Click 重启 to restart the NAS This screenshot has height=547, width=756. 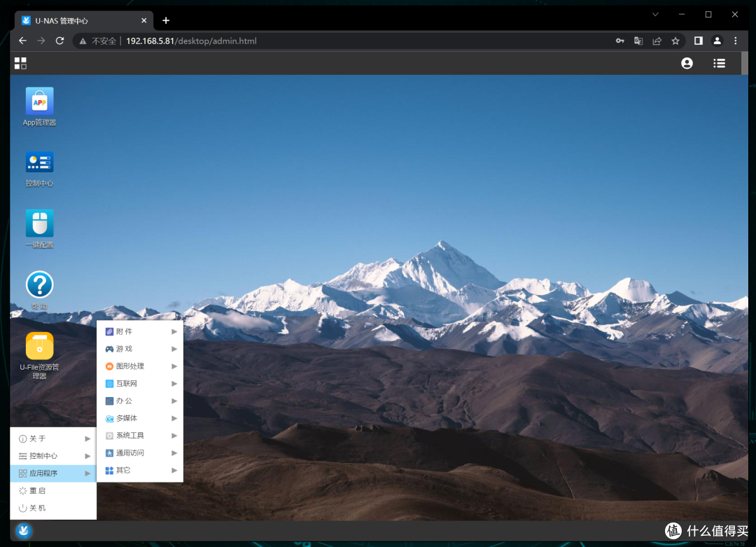(38, 491)
